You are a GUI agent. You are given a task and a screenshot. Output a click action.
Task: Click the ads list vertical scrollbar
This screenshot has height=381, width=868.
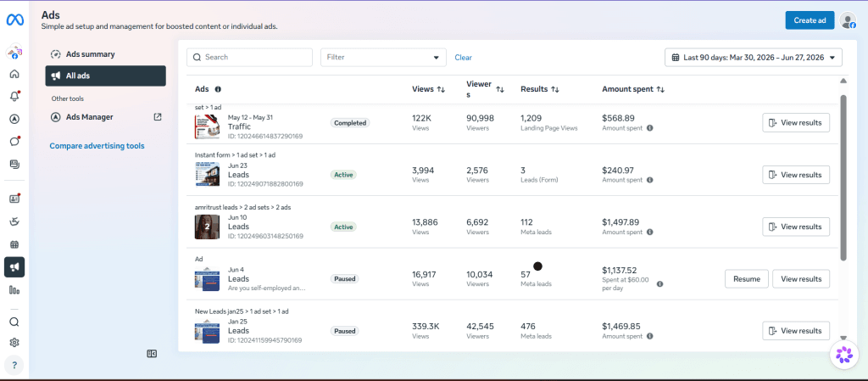(843, 177)
